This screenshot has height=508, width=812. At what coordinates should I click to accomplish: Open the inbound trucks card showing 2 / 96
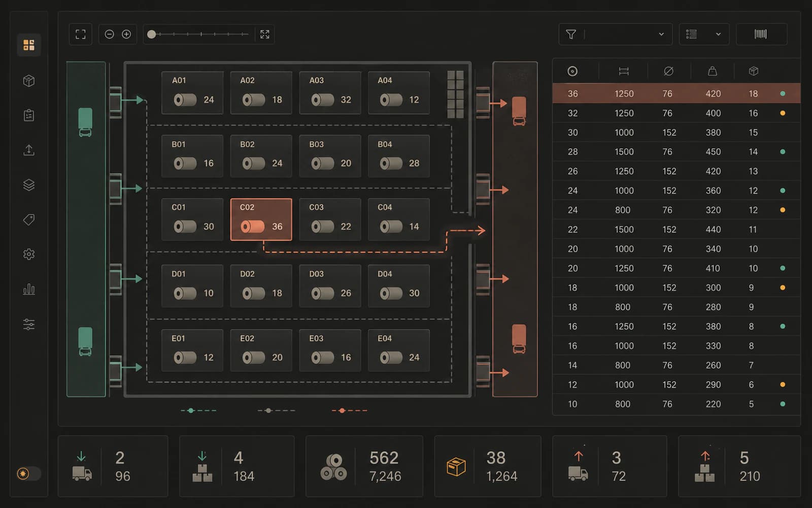(x=113, y=466)
